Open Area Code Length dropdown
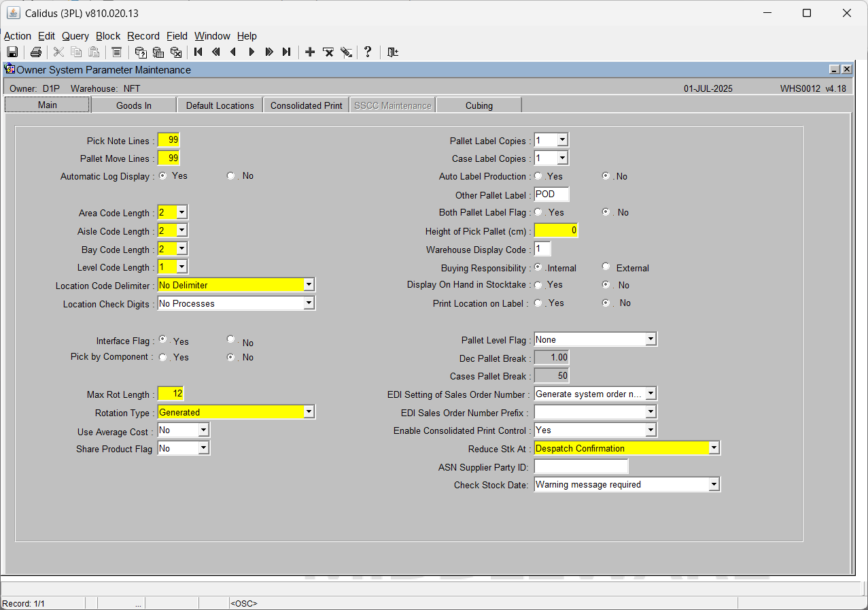 pyautogui.click(x=181, y=213)
